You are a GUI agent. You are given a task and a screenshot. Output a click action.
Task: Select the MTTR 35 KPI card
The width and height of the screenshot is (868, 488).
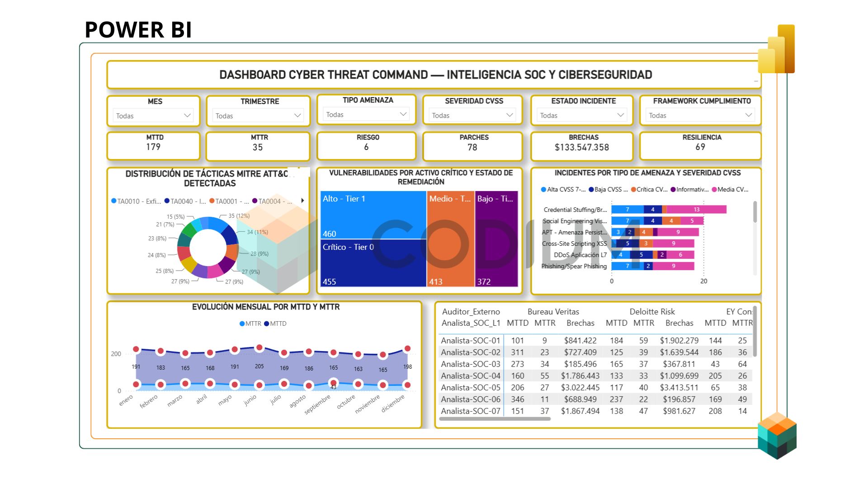click(x=258, y=146)
